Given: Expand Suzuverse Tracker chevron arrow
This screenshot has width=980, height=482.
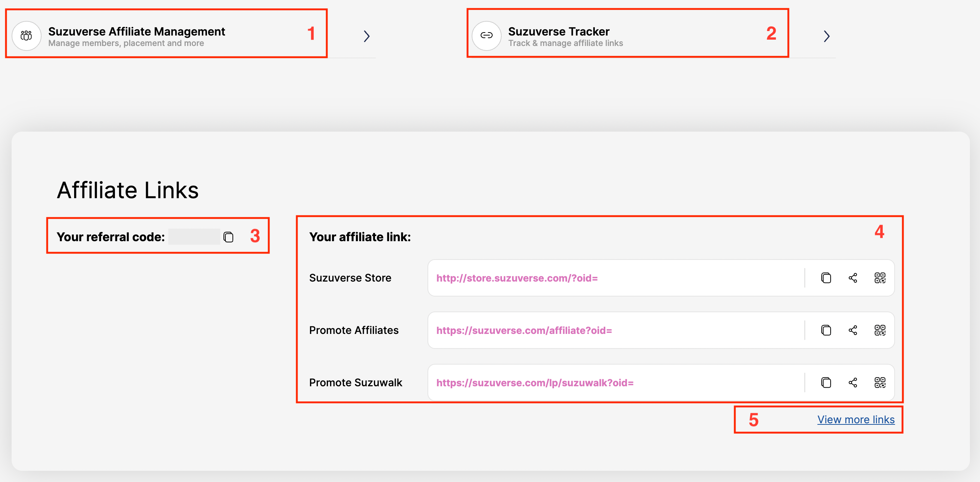Looking at the screenshot, I should tap(826, 36).
